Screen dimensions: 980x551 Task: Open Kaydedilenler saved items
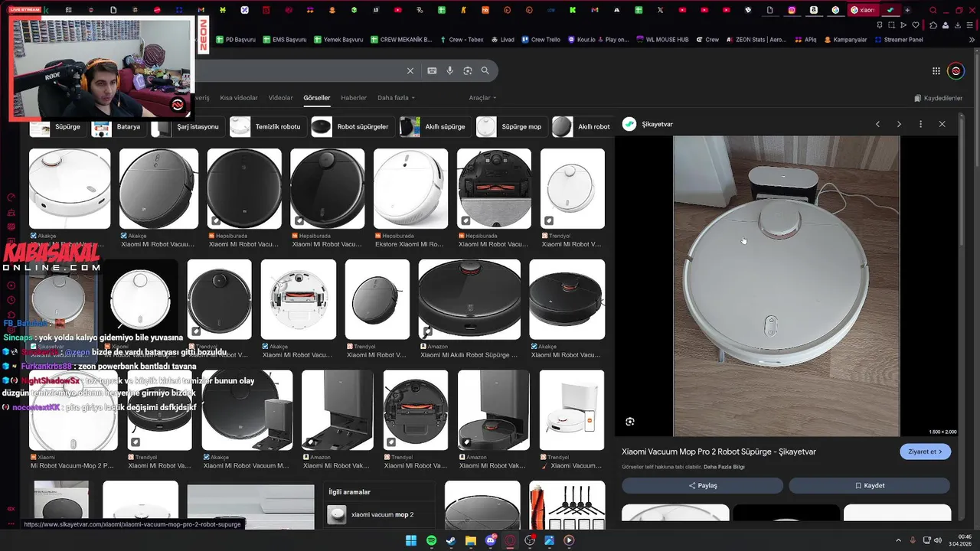pos(938,98)
